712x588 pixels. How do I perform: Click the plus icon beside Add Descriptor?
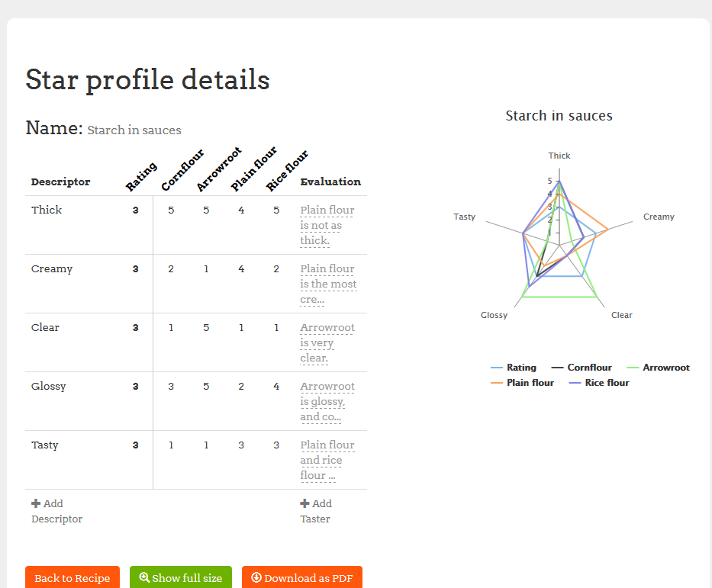click(36, 503)
